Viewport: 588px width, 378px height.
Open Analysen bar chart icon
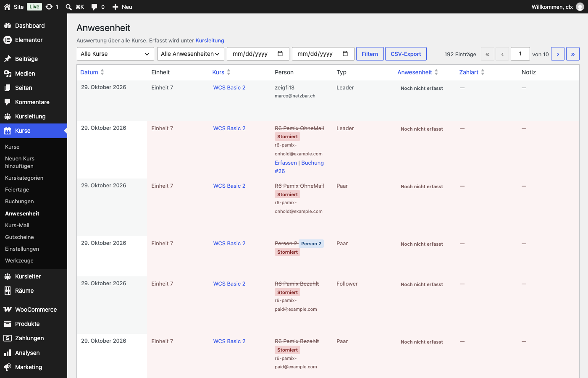pyautogui.click(x=8, y=353)
